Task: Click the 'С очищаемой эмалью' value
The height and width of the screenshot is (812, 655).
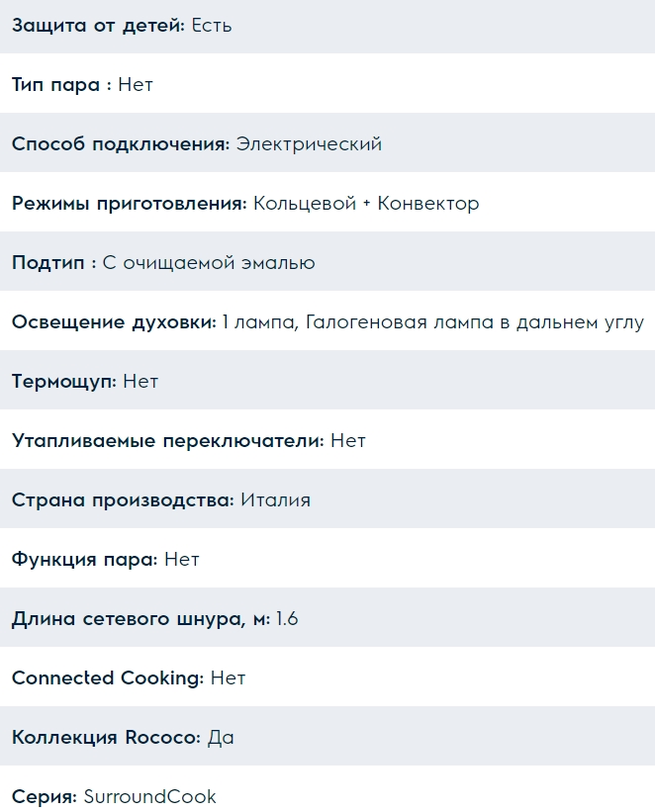Action: point(209,263)
